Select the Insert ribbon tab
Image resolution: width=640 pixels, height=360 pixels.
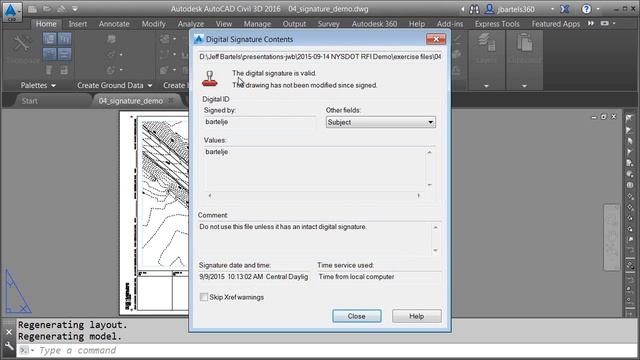pos(78,24)
